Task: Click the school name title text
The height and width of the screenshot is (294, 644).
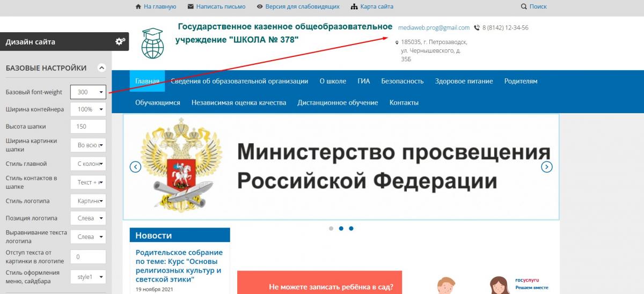Action: (x=284, y=33)
